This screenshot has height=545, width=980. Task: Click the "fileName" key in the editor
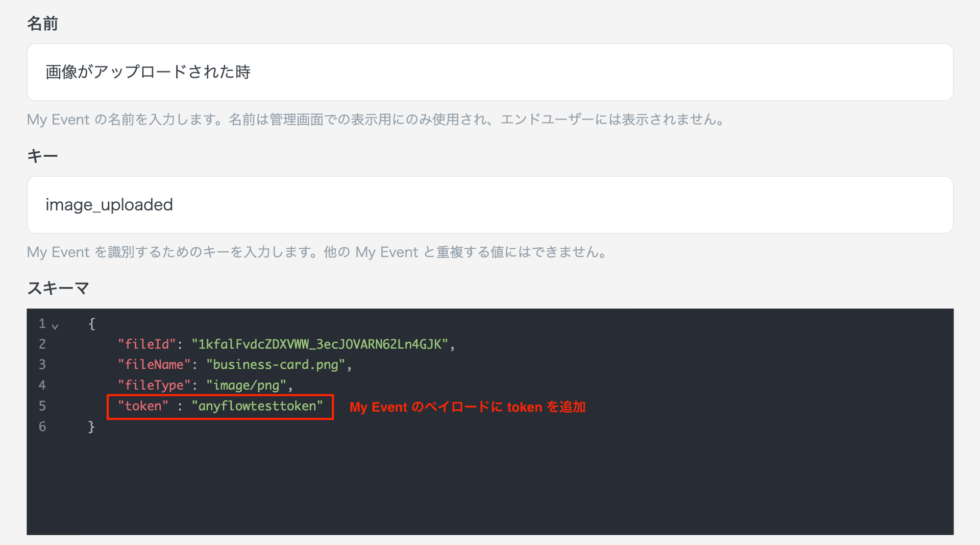(x=154, y=365)
